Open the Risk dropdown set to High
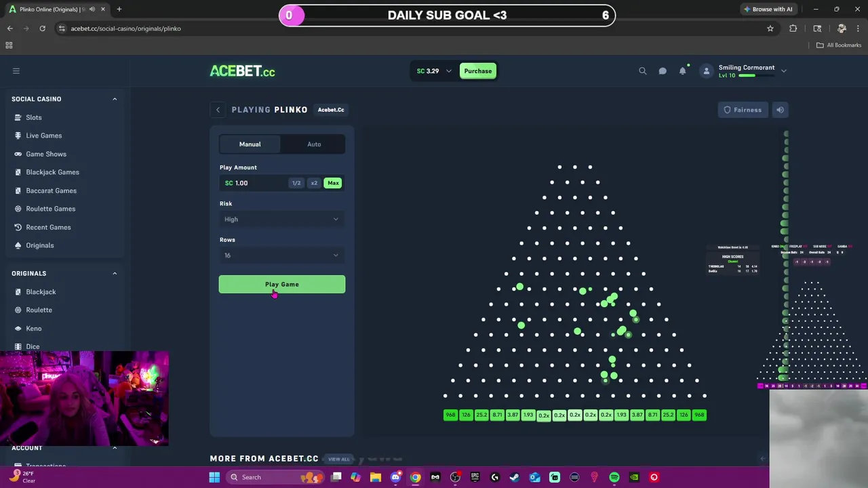868x488 pixels. point(282,219)
